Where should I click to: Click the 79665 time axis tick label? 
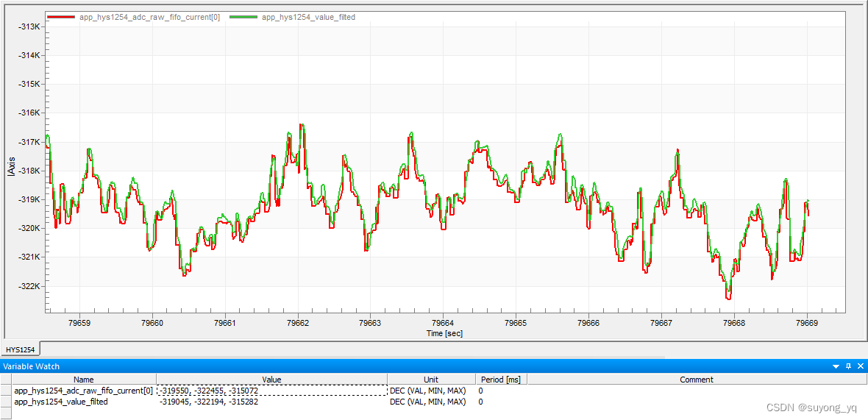pyautogui.click(x=516, y=323)
